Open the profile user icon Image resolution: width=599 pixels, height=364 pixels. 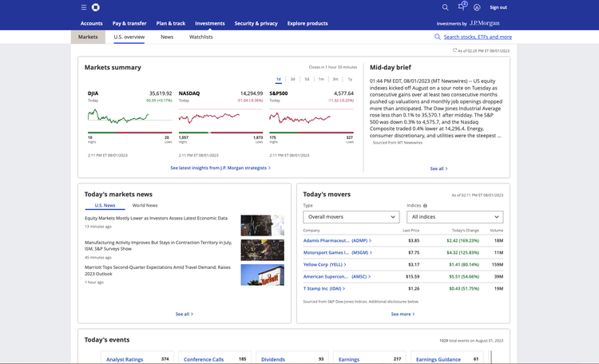477,7
